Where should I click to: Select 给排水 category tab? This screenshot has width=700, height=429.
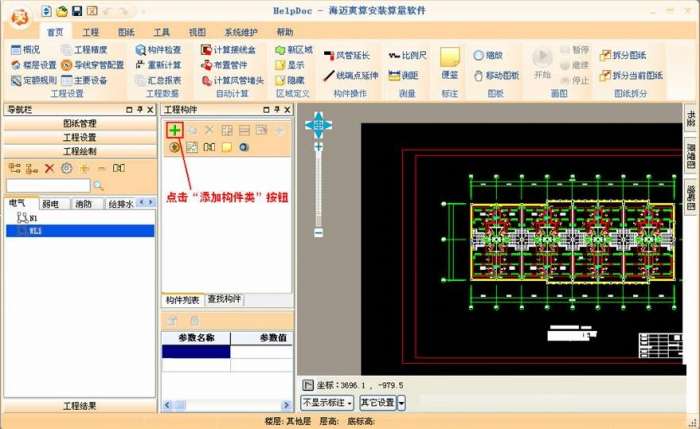coord(121,204)
